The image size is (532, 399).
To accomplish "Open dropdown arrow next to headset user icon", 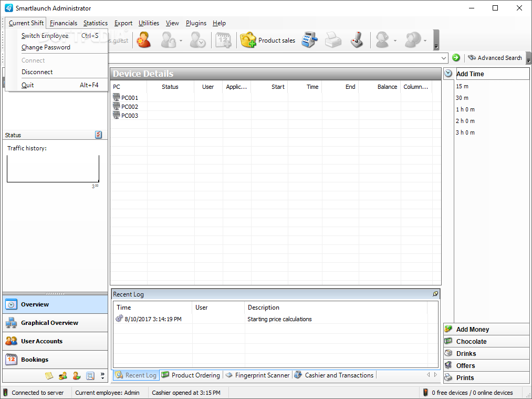I will [395, 41].
